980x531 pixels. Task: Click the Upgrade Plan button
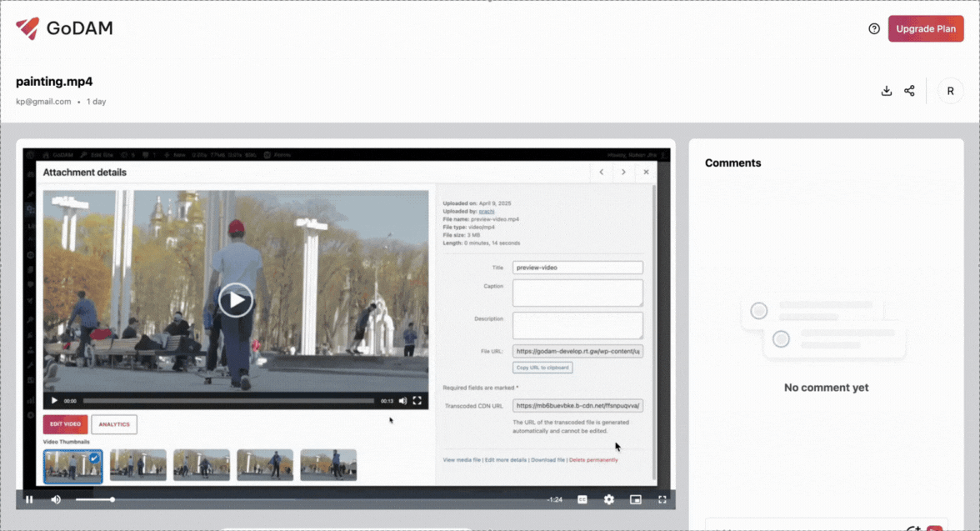(926, 29)
